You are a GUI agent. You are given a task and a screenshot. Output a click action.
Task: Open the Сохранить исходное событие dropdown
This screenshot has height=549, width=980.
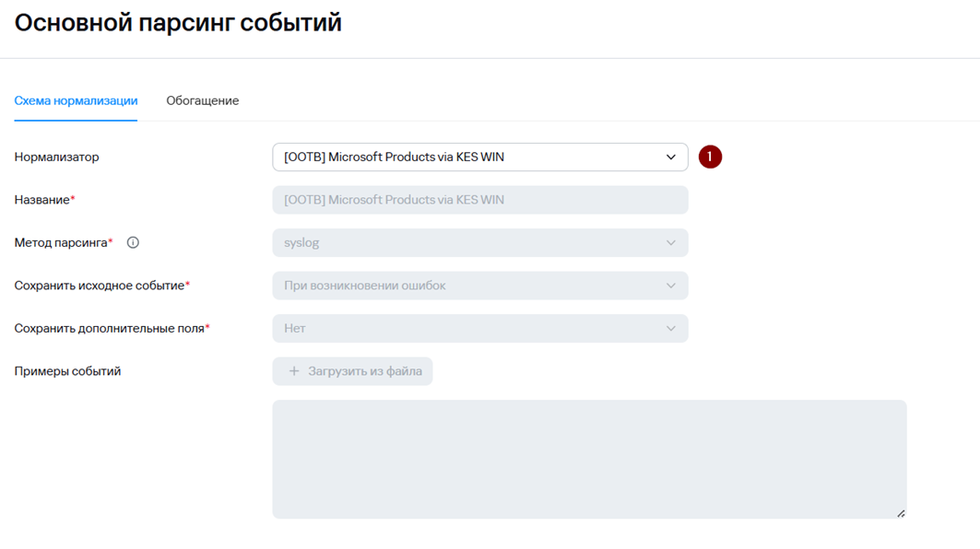[480, 286]
